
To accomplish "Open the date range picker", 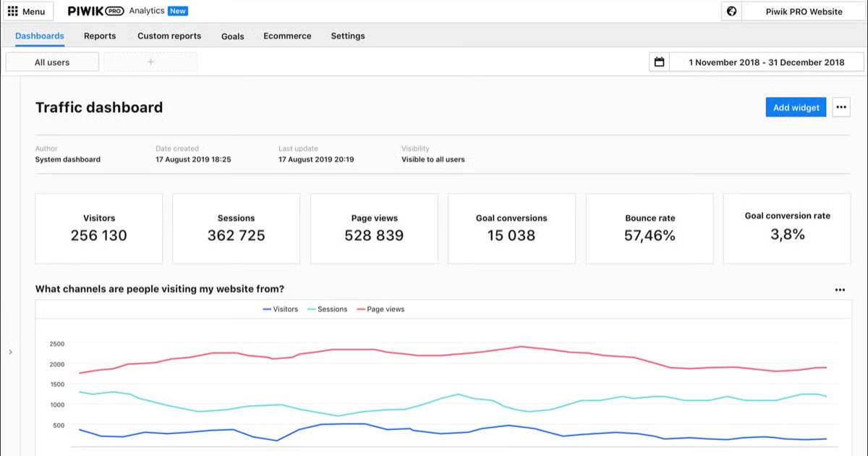I will [x=766, y=62].
